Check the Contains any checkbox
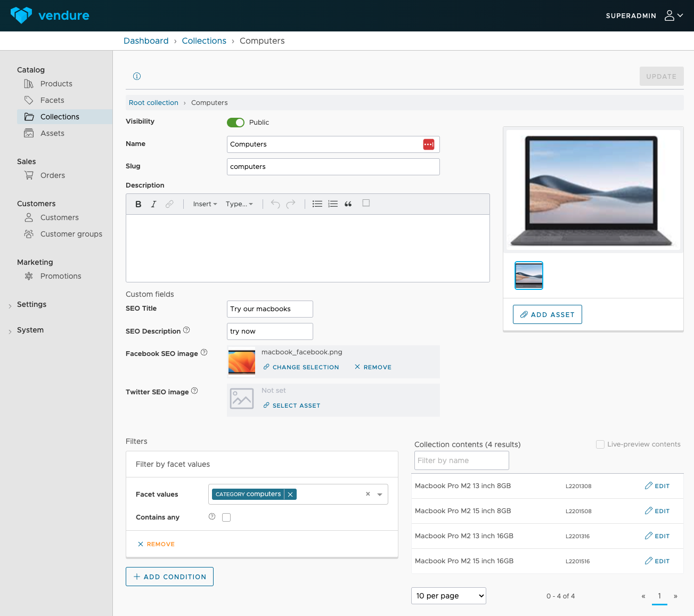 point(226,517)
